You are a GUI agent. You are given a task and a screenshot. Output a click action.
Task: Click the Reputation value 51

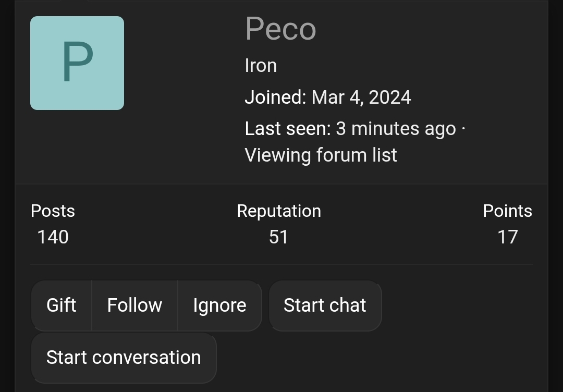point(279,237)
